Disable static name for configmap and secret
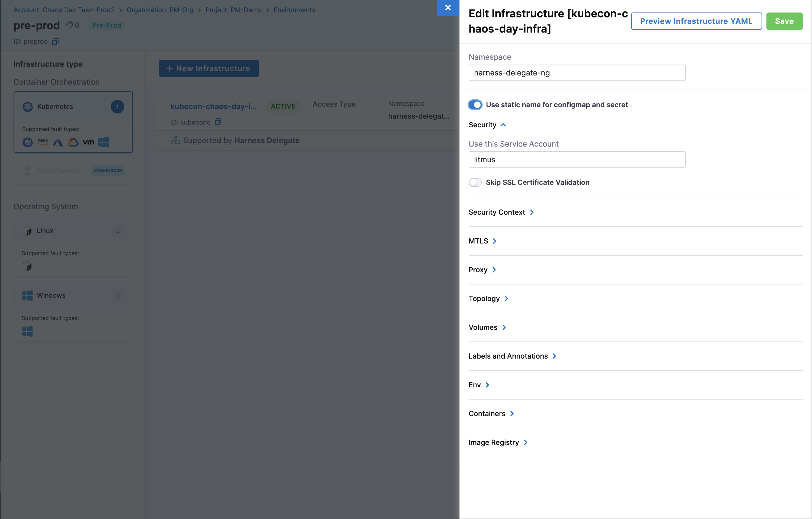This screenshot has height=519, width=812. 475,105
